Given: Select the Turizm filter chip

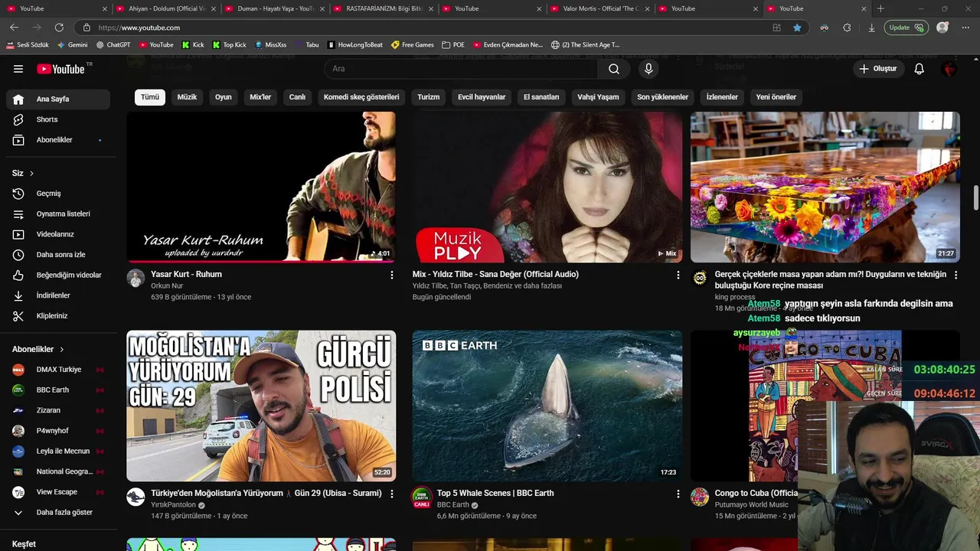Looking at the screenshot, I should click(428, 97).
